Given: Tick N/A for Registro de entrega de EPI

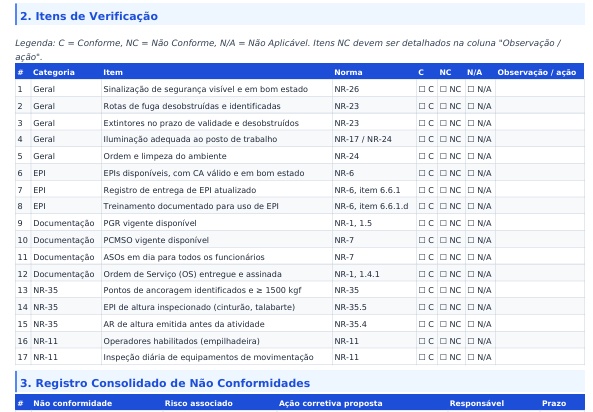Looking at the screenshot, I should tap(471, 190).
